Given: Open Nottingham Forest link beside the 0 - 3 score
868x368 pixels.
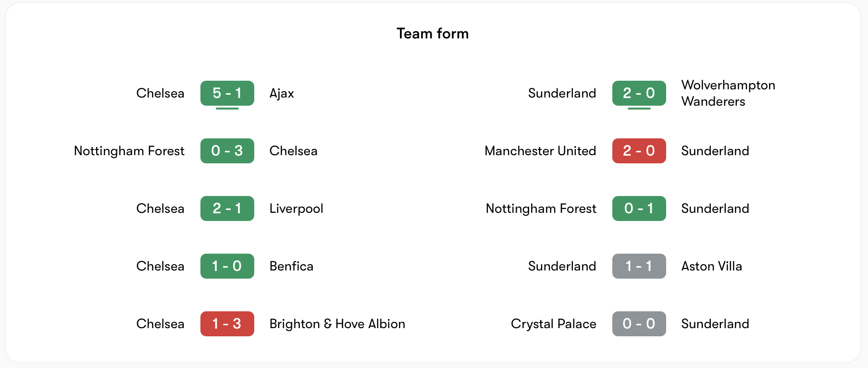Looking at the screenshot, I should click(x=129, y=151).
